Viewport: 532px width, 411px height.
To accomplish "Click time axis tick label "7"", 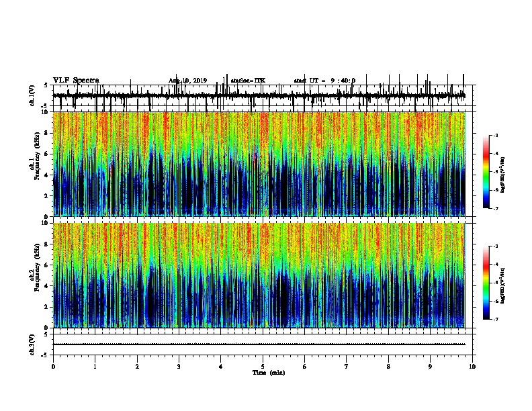I will point(347,367).
